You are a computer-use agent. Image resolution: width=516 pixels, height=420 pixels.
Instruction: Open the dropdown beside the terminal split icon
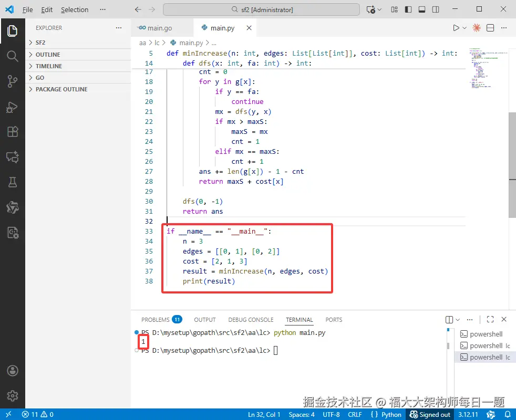point(458,320)
